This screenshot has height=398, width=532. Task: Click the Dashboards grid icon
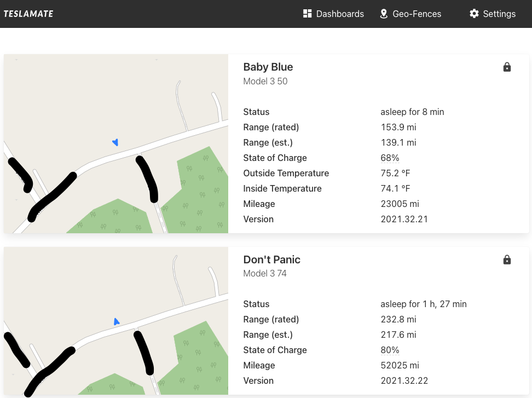(308, 14)
